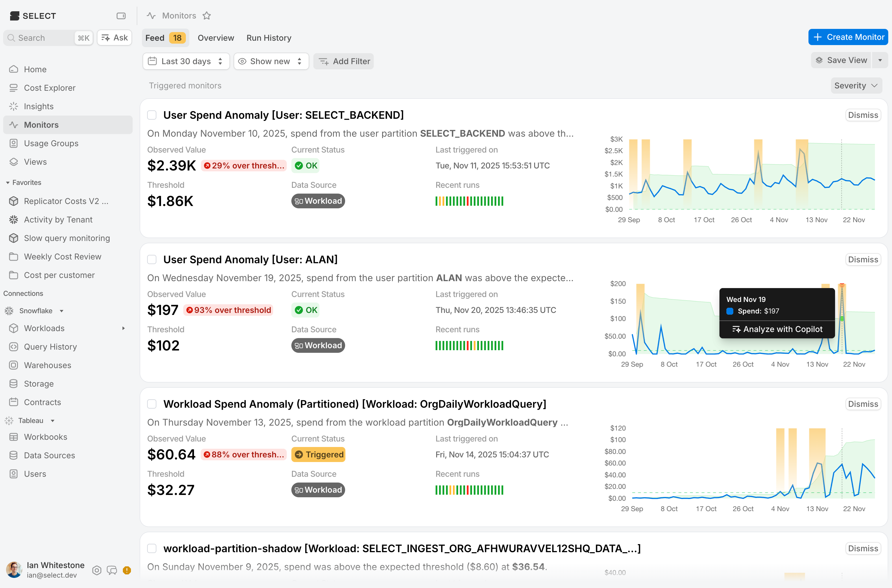Click Monitors breadcrumb title
Viewport: 892px width, 588px height.
(179, 16)
